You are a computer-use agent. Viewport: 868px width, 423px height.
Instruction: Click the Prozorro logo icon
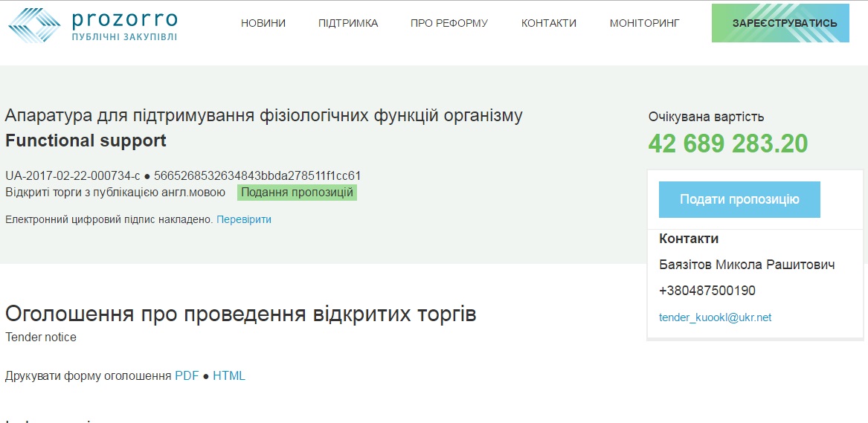34,24
